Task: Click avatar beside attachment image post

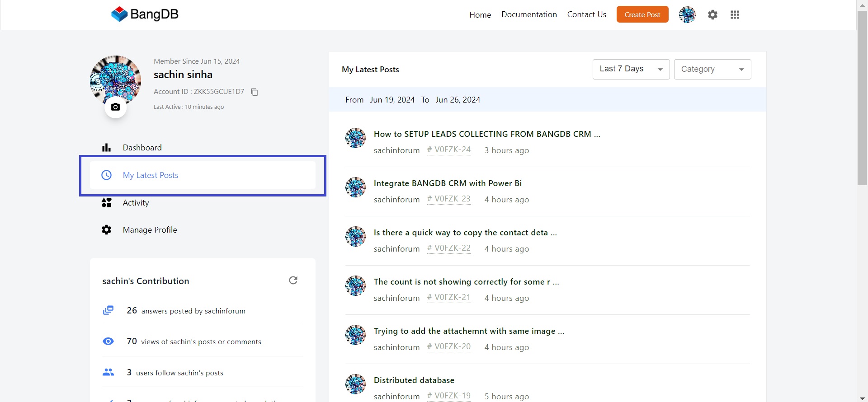Action: [355, 335]
